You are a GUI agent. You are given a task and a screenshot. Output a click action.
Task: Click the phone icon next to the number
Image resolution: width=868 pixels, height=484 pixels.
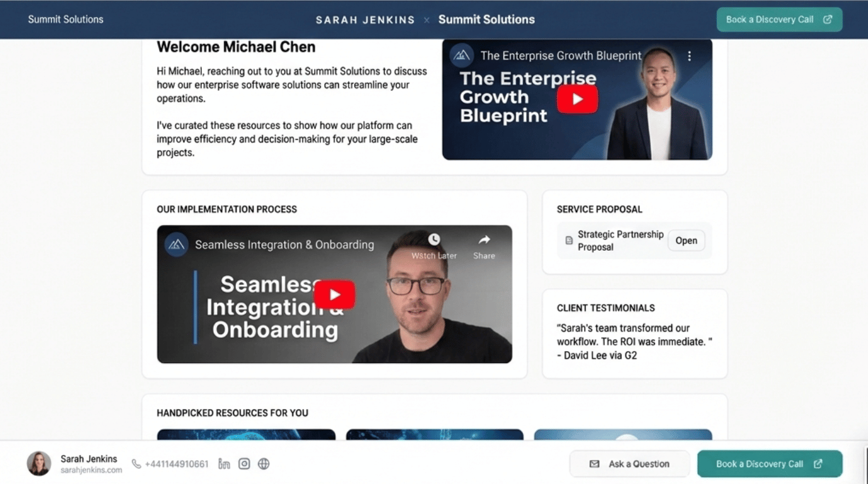pos(136,464)
